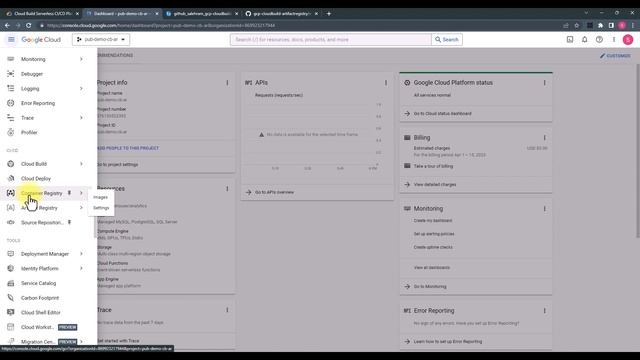Expand the Deployment Manager submenu arrow

tap(81, 254)
